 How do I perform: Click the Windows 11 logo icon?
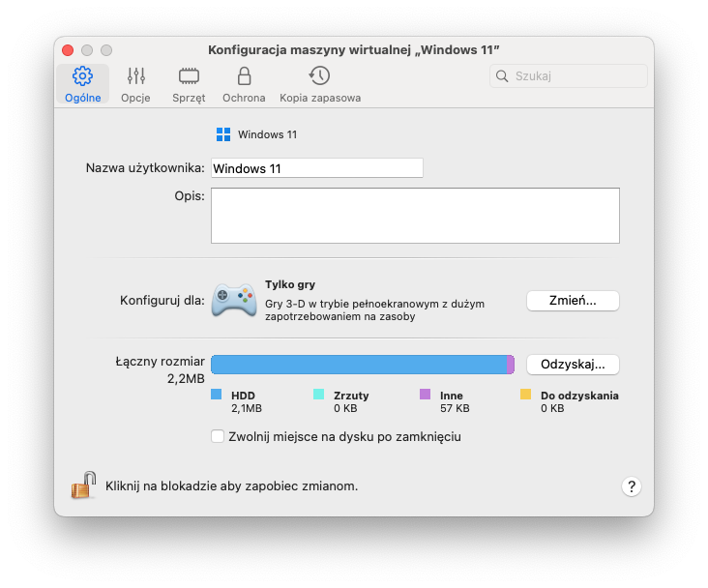(223, 134)
